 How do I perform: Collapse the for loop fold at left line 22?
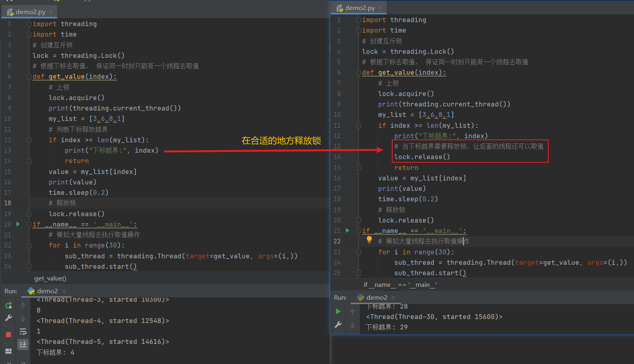(29, 245)
